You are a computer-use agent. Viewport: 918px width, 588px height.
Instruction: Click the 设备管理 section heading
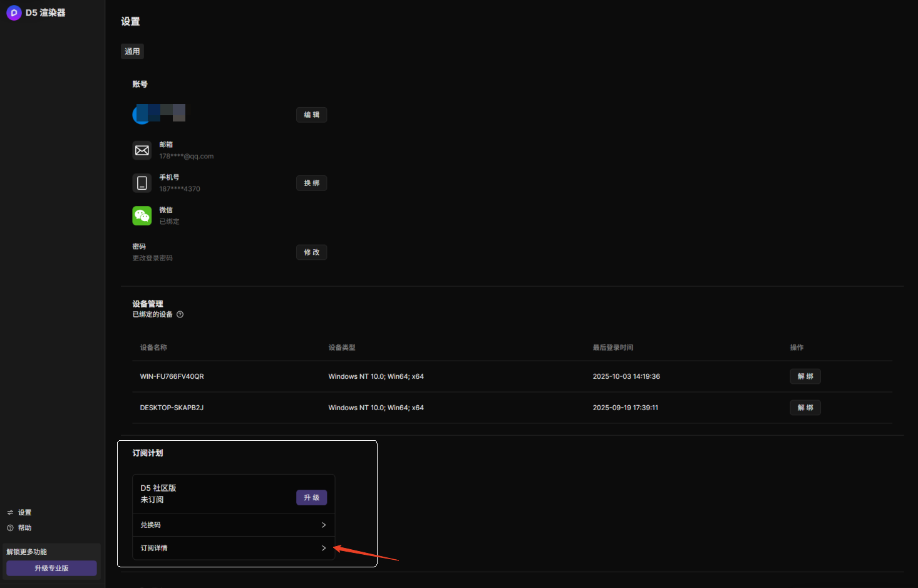[148, 304]
